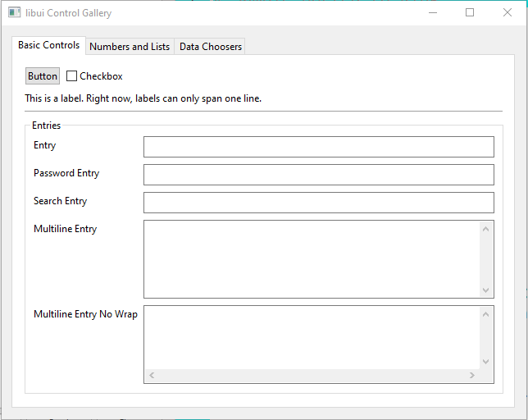Select the Search Entry field
The height and width of the screenshot is (420, 528).
318,203
